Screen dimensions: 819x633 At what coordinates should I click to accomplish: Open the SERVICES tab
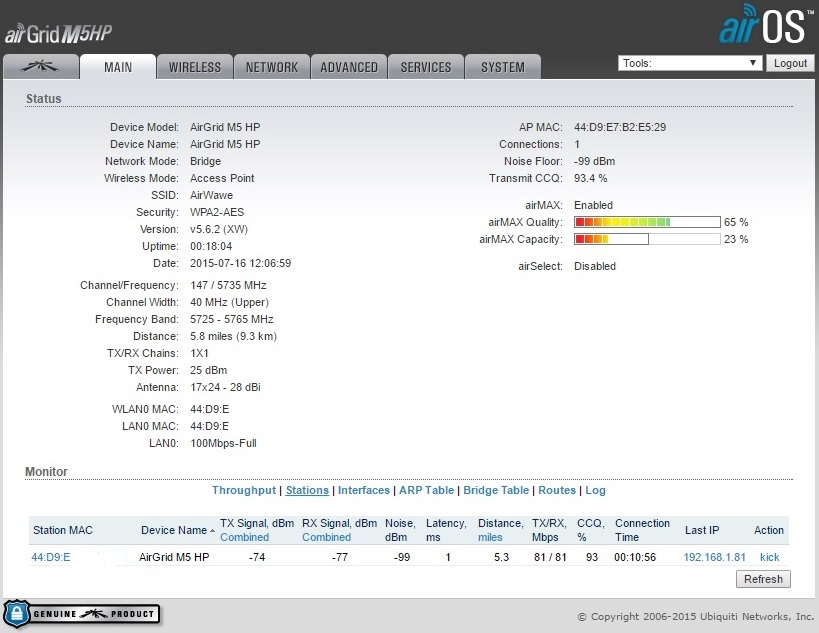coord(426,67)
